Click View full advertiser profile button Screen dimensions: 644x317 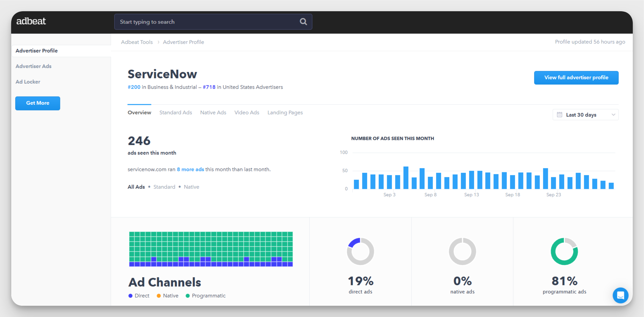[576, 78]
